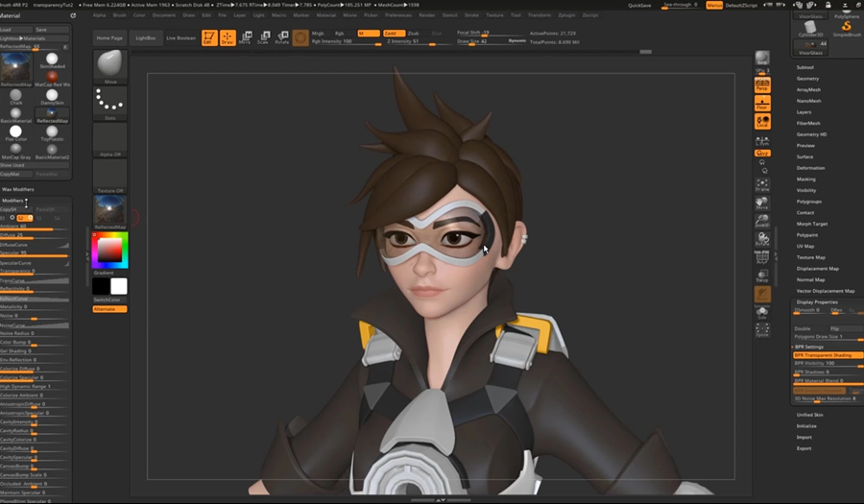Select the ToyPlastic material
Viewport: 864px width, 504px height.
(52, 133)
